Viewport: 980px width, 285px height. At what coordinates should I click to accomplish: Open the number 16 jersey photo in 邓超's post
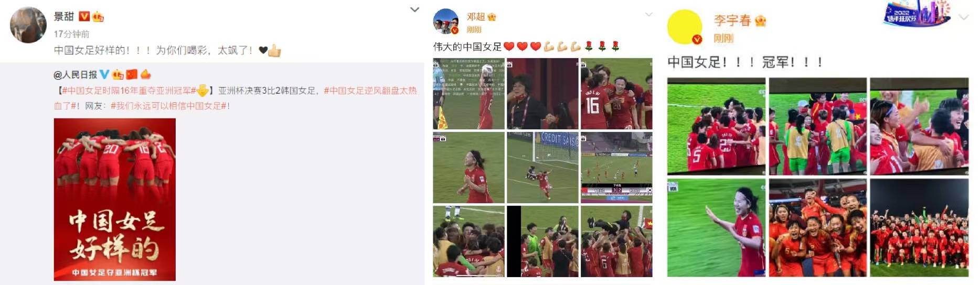(616, 94)
